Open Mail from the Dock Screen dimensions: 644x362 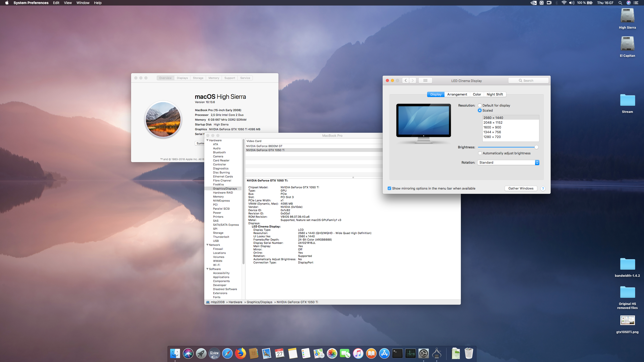coord(267,353)
